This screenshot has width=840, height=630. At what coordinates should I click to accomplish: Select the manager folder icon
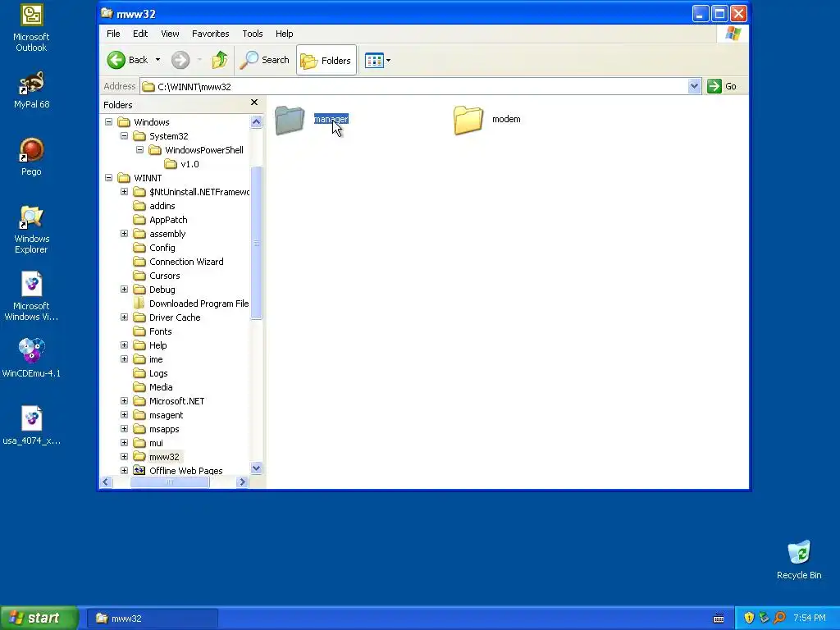click(x=290, y=120)
